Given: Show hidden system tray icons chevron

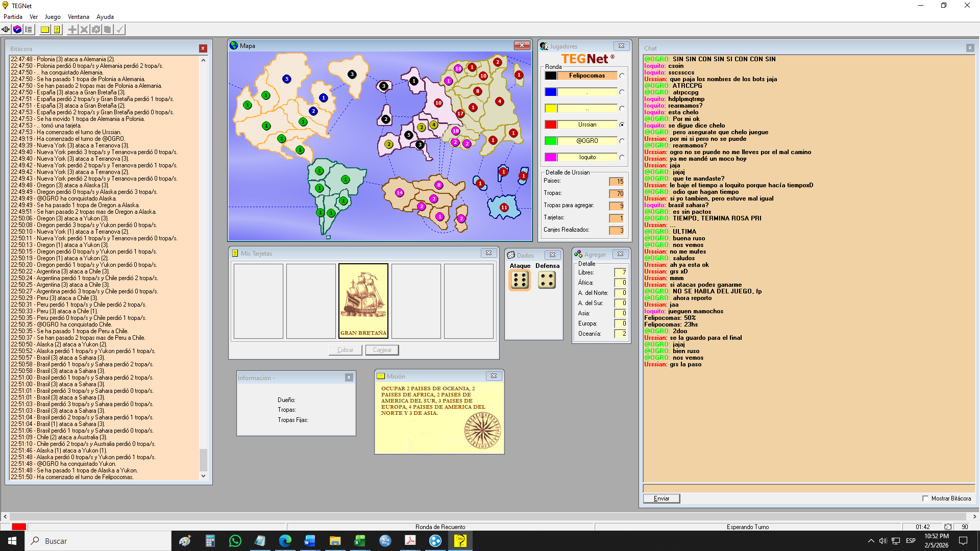Looking at the screenshot, I should [871, 541].
